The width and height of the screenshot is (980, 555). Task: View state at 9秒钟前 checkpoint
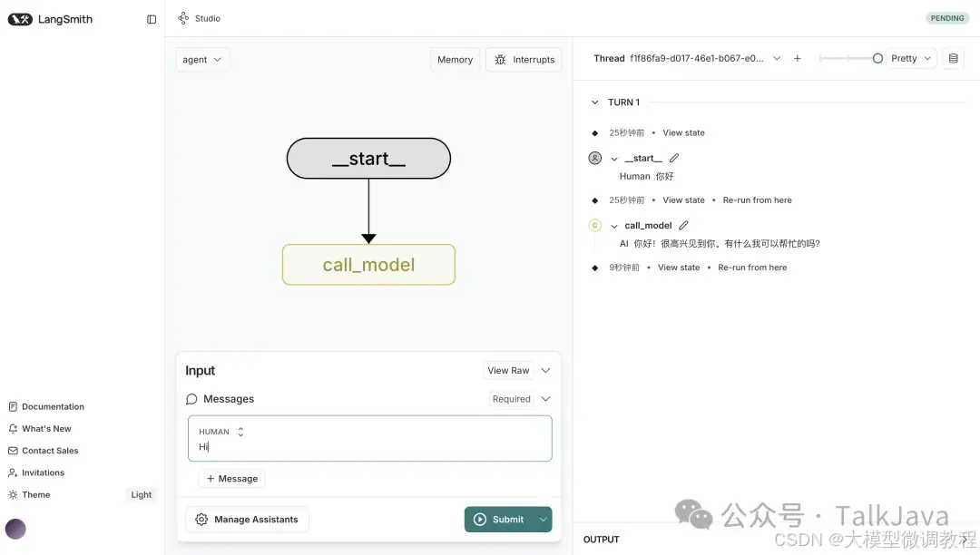(x=679, y=268)
